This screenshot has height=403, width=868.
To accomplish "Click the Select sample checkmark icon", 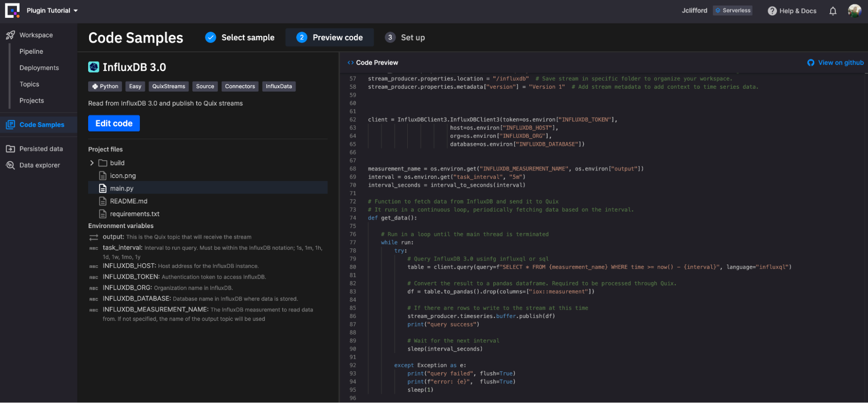I will click(x=211, y=37).
